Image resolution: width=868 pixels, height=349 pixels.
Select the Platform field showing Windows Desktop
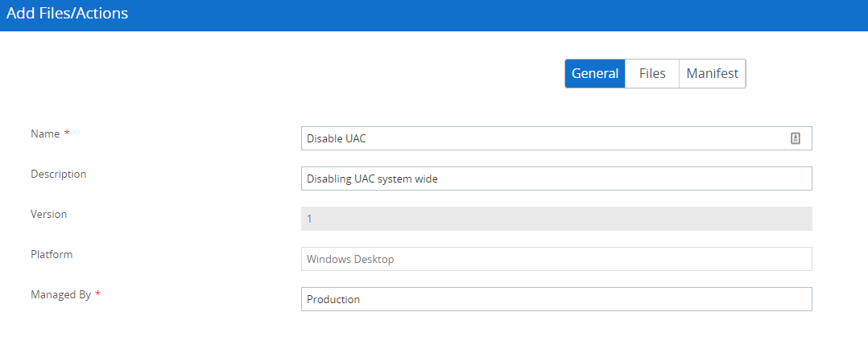click(556, 259)
